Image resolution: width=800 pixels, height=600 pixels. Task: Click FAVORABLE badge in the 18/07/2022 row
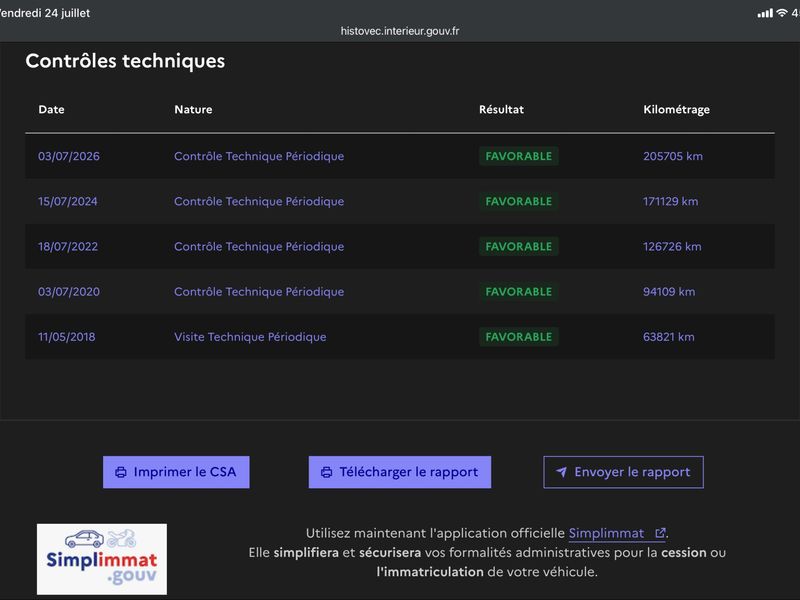click(518, 246)
